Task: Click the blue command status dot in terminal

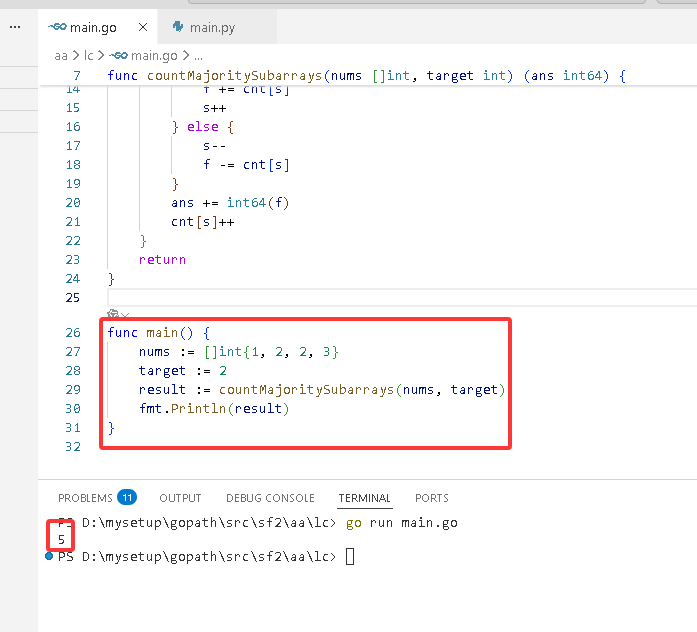Action: tap(49, 556)
